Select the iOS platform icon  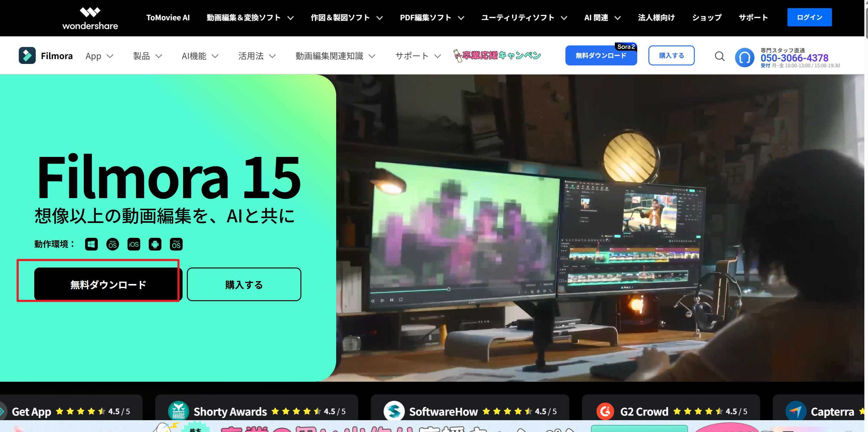pos(134,244)
